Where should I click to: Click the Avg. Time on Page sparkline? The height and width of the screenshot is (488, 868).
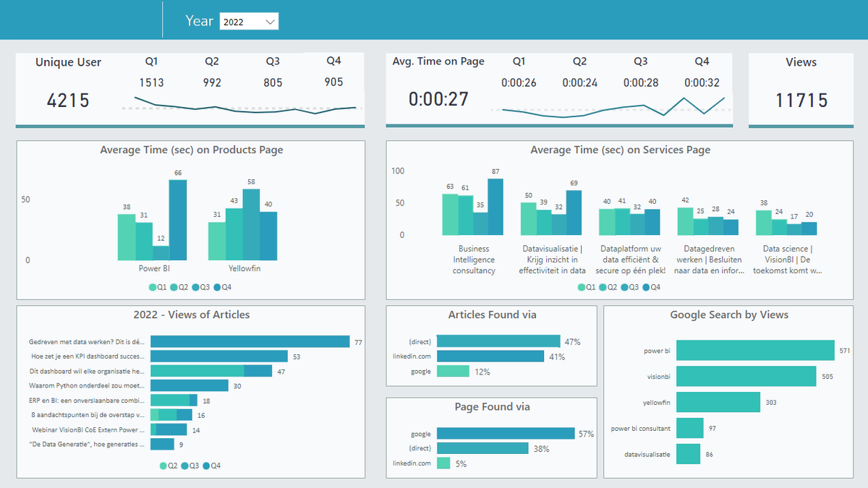(613, 107)
